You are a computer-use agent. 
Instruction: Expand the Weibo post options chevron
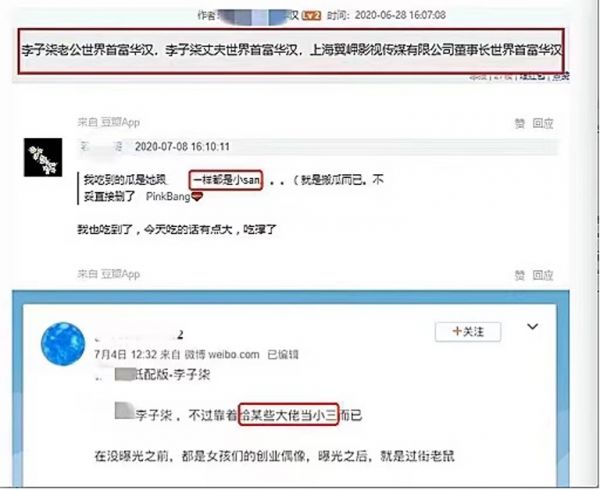(x=533, y=327)
